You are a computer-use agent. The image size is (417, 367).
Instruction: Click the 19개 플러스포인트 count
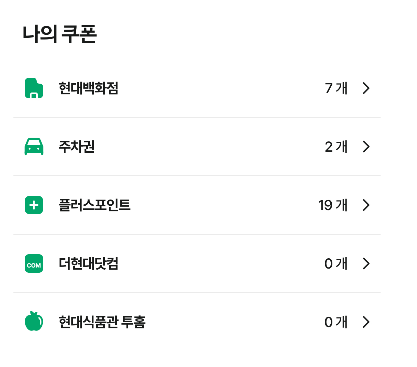[x=333, y=205]
